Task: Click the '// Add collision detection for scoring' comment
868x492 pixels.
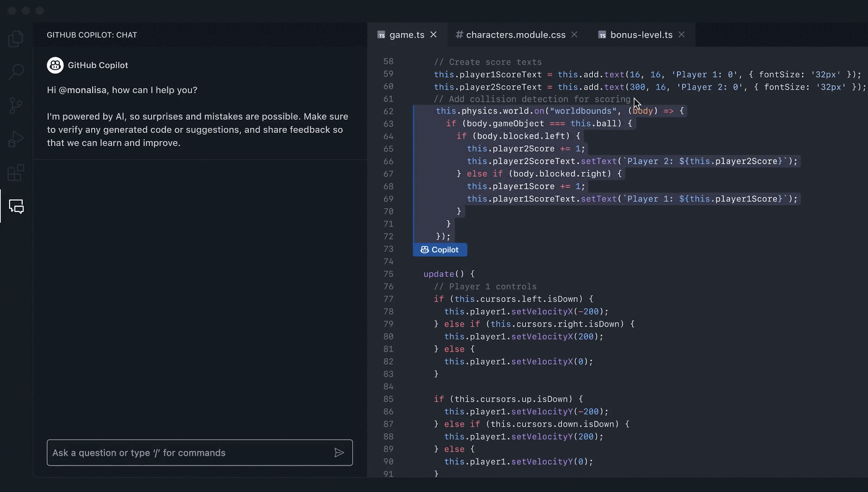Action: pos(532,100)
